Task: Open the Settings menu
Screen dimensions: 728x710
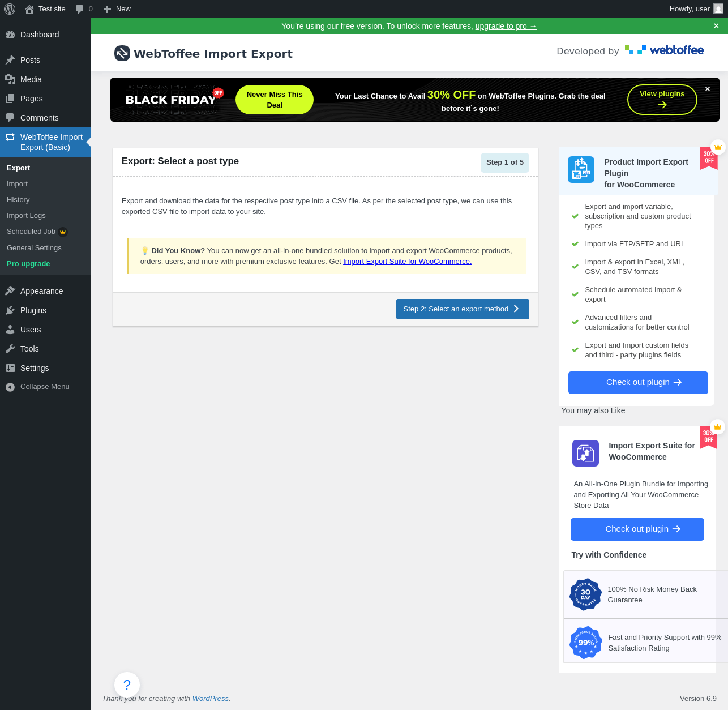Action: 45,368
